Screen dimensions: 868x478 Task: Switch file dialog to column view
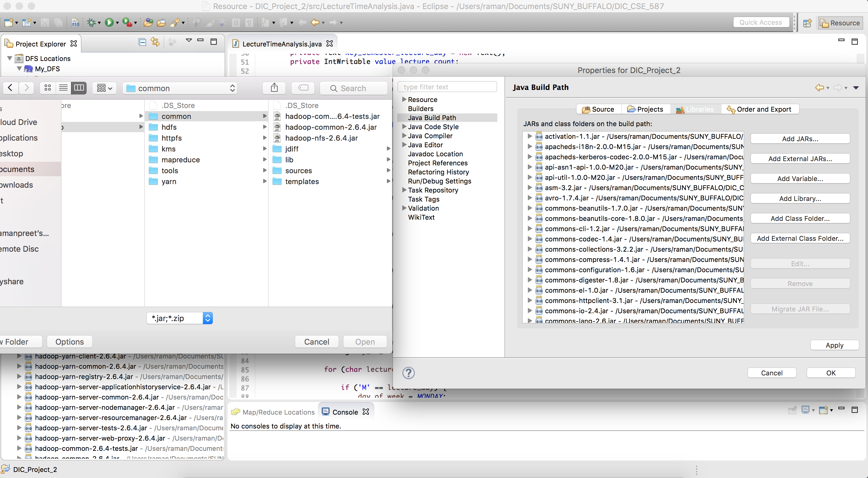tap(79, 88)
